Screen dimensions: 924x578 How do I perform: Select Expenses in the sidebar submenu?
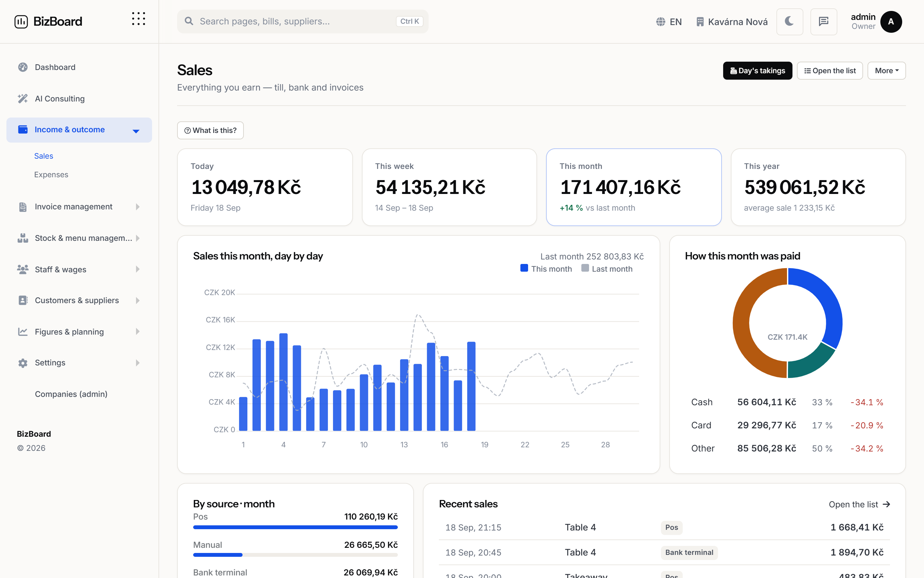(51, 175)
